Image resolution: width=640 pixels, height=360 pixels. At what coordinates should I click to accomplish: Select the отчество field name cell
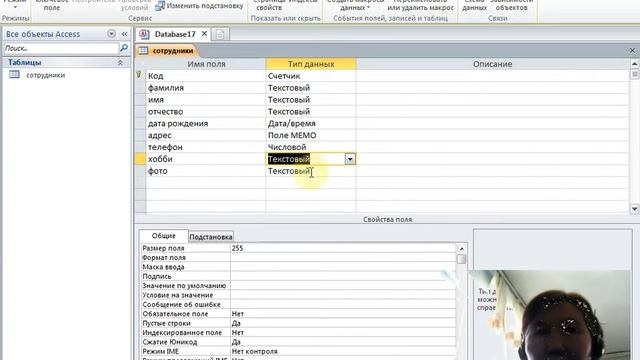(206, 111)
